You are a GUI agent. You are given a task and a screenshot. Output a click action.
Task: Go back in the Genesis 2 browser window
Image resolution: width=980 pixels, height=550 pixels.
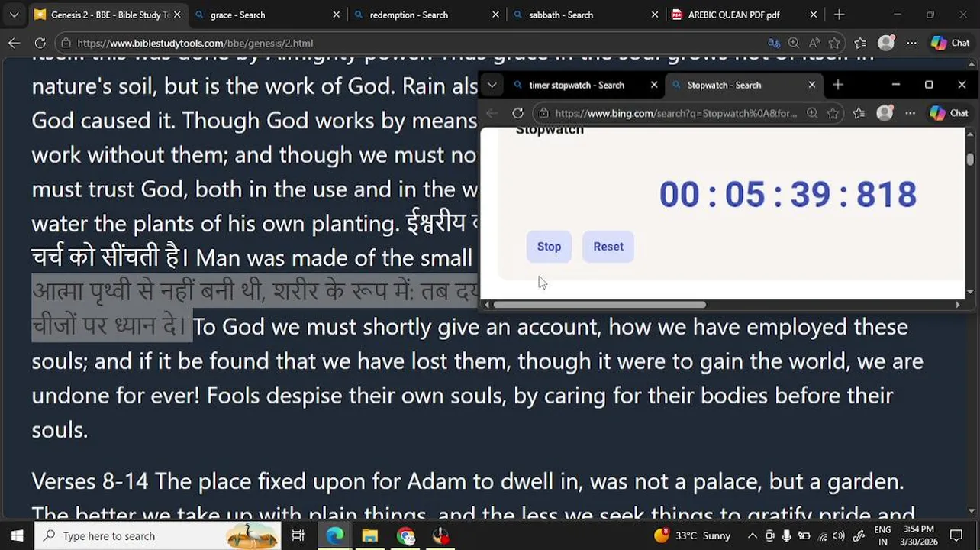tap(14, 43)
